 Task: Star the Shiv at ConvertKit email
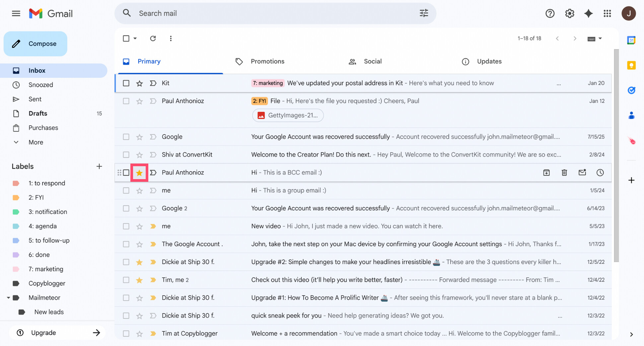pos(139,154)
